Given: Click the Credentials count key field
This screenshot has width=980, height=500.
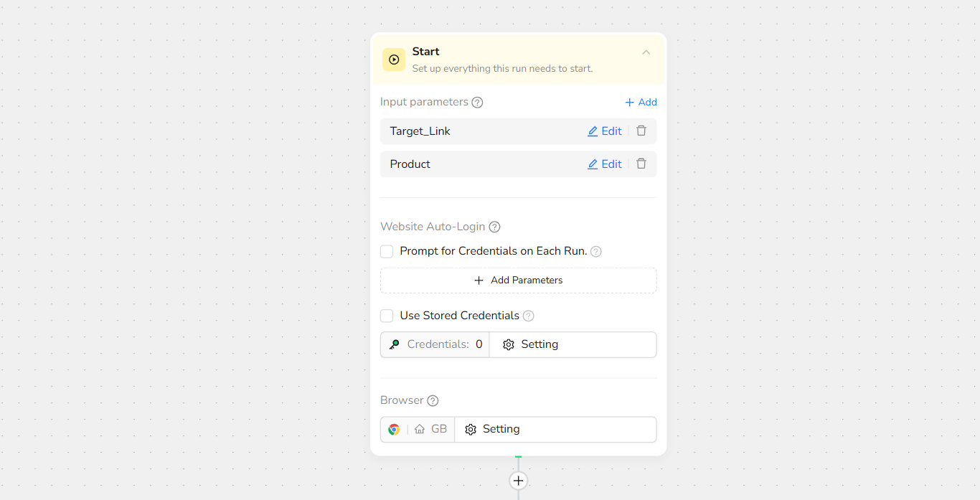Looking at the screenshot, I should pyautogui.click(x=435, y=344).
